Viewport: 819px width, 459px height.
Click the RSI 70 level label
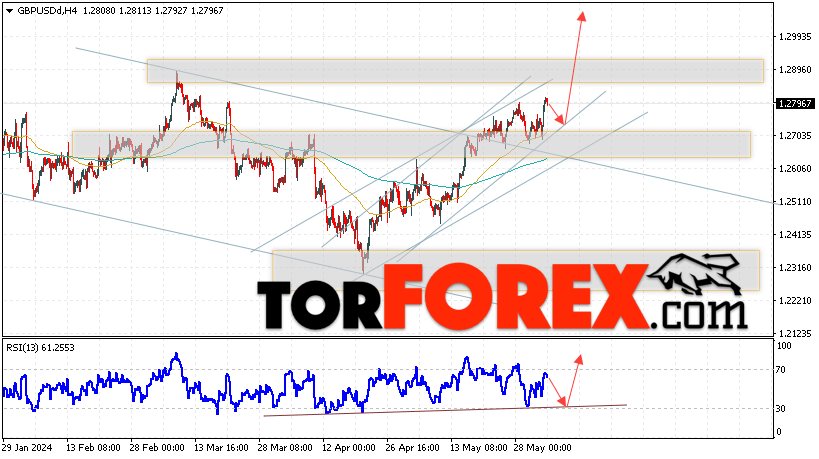[x=780, y=370]
